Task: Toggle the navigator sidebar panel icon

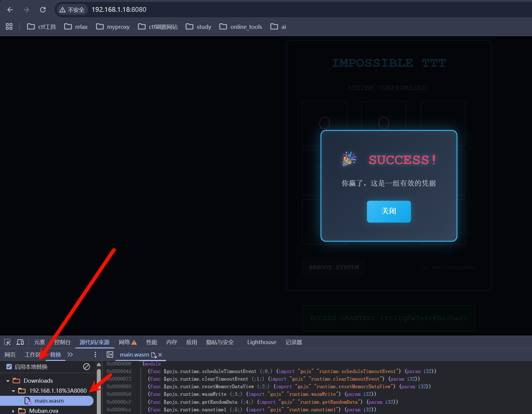Action: point(110,354)
